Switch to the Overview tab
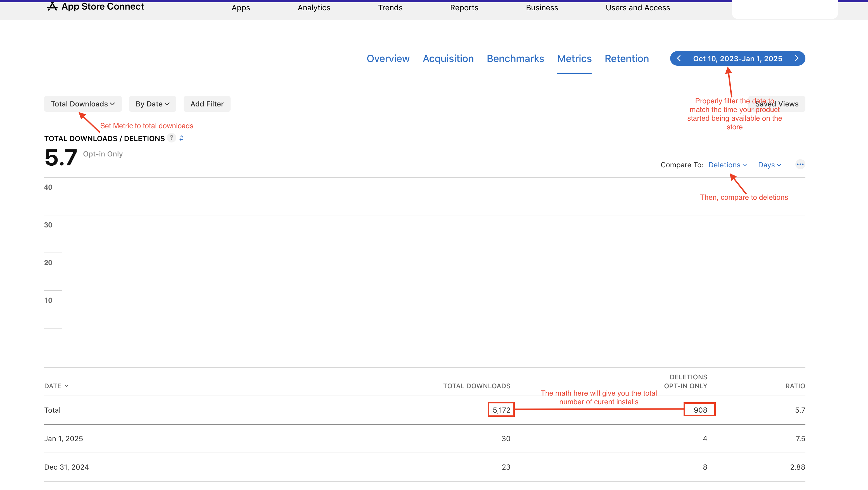 [x=388, y=59]
